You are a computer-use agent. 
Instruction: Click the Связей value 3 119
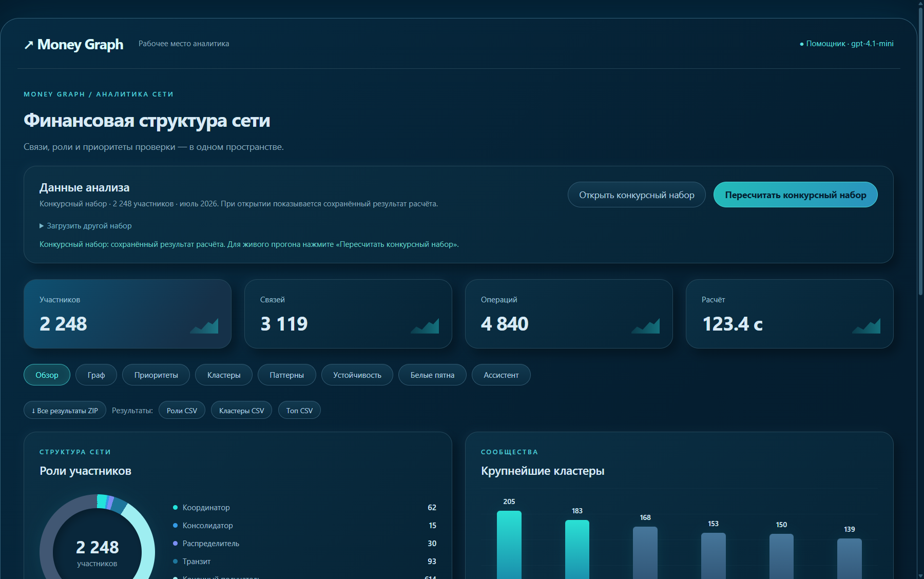[284, 324]
